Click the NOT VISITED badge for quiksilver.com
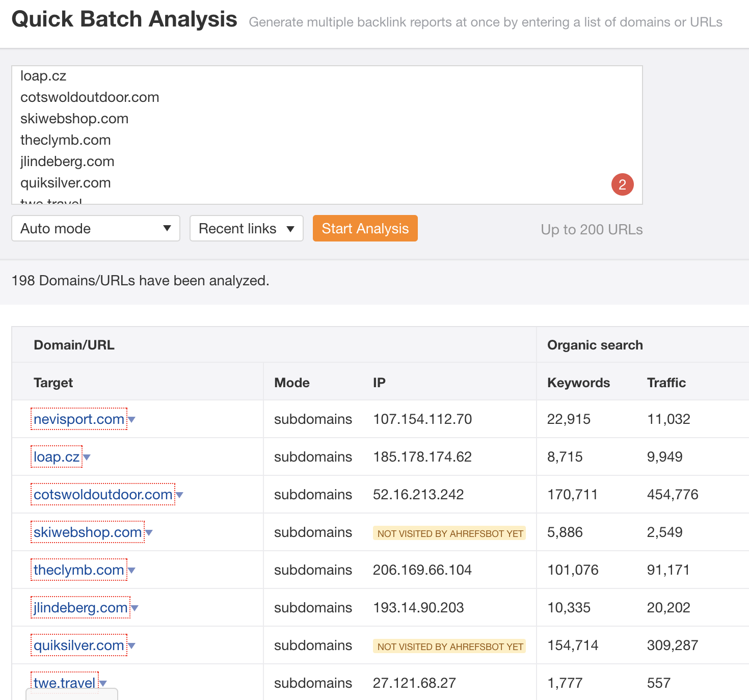 tap(449, 646)
